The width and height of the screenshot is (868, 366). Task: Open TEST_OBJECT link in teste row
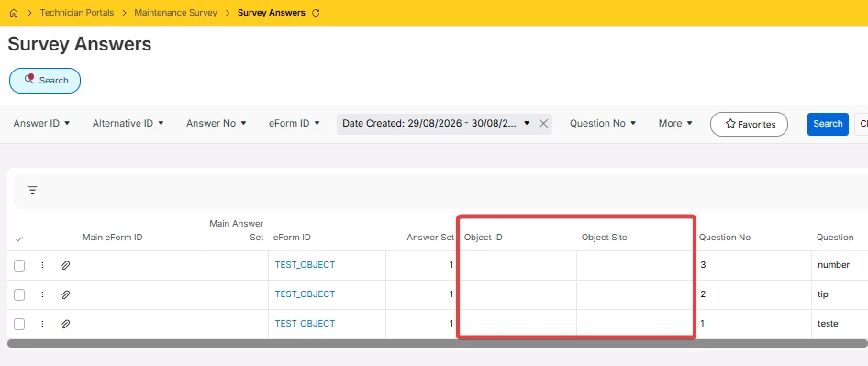pos(305,324)
